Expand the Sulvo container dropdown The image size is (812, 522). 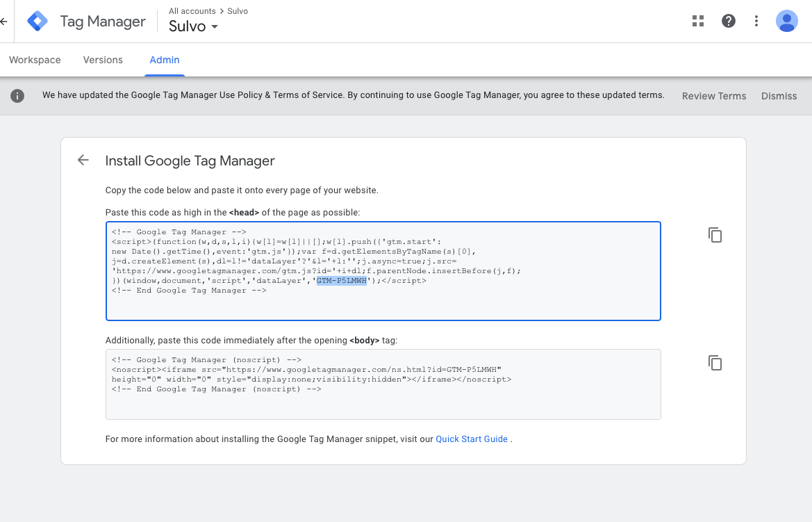point(193,26)
